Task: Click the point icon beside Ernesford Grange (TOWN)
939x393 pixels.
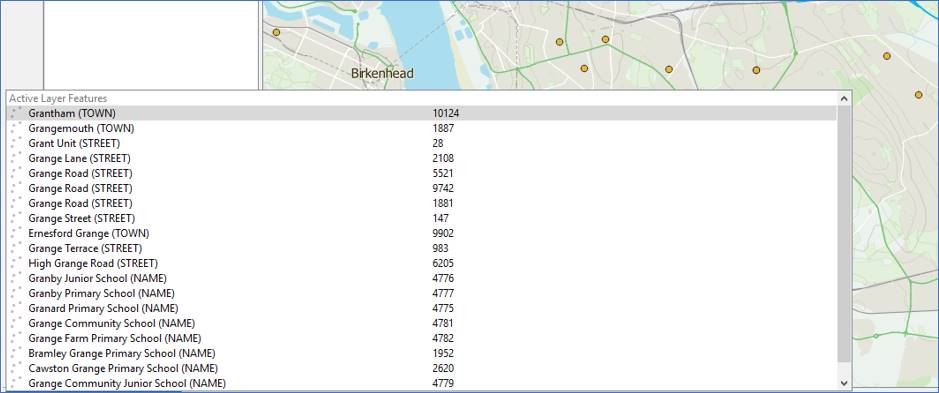Action: [16, 233]
